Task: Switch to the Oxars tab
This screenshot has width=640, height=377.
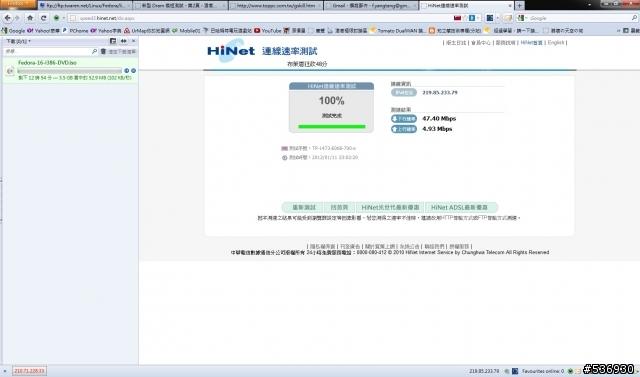Action: (180, 6)
